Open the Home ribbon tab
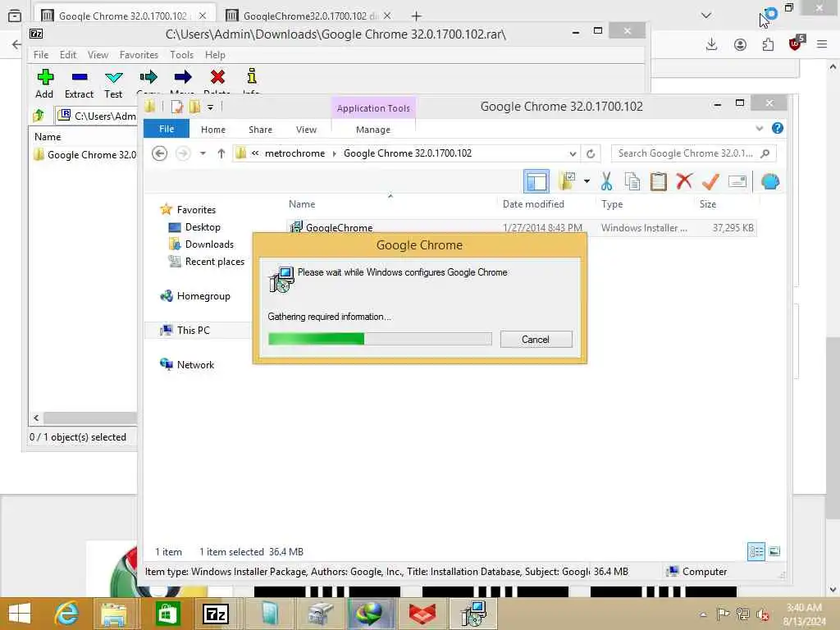The image size is (840, 630). [213, 130]
